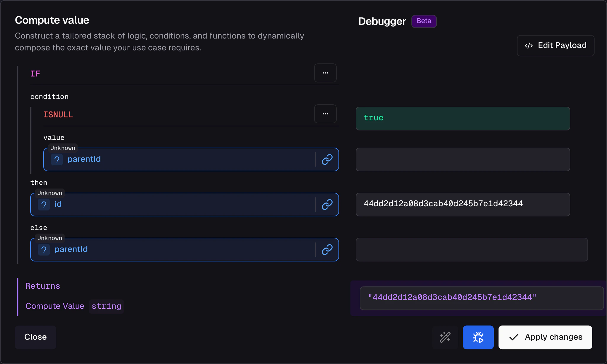Click the ISNULL function label
607x364 pixels.
[x=58, y=115]
